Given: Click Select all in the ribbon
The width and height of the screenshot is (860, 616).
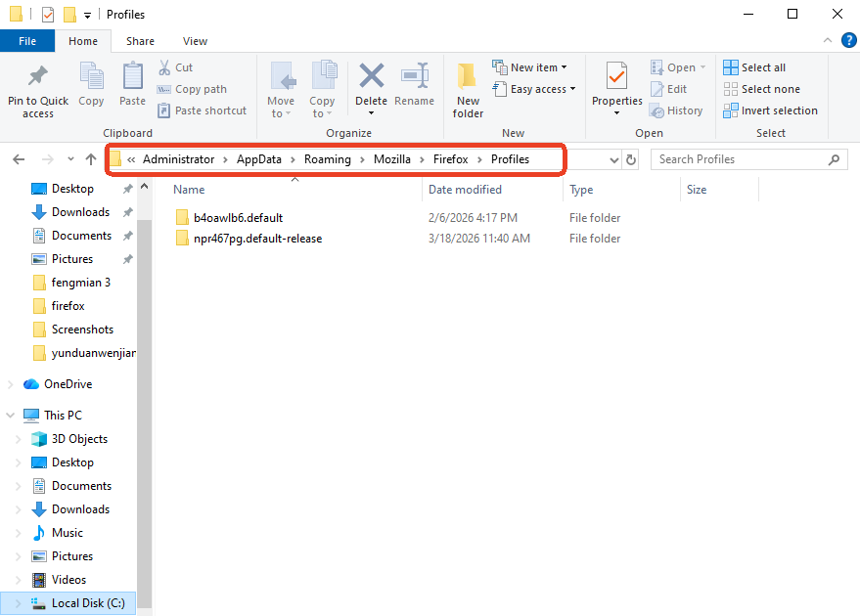Looking at the screenshot, I should [754, 66].
